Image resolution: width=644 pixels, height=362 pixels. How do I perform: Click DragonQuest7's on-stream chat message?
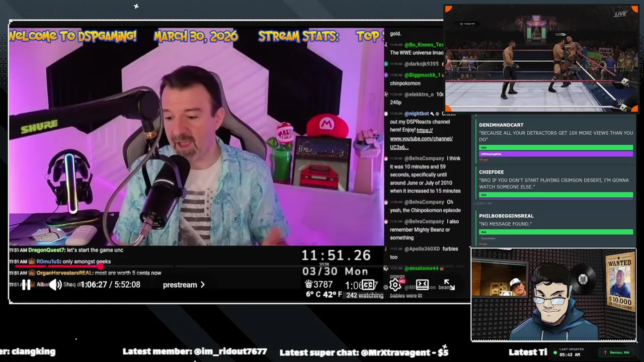66,250
